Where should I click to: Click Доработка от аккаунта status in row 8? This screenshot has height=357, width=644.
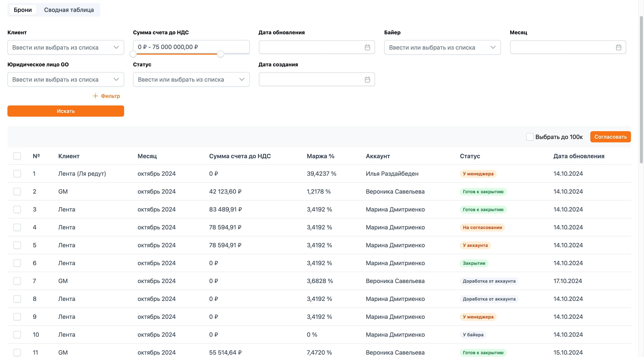click(x=489, y=299)
